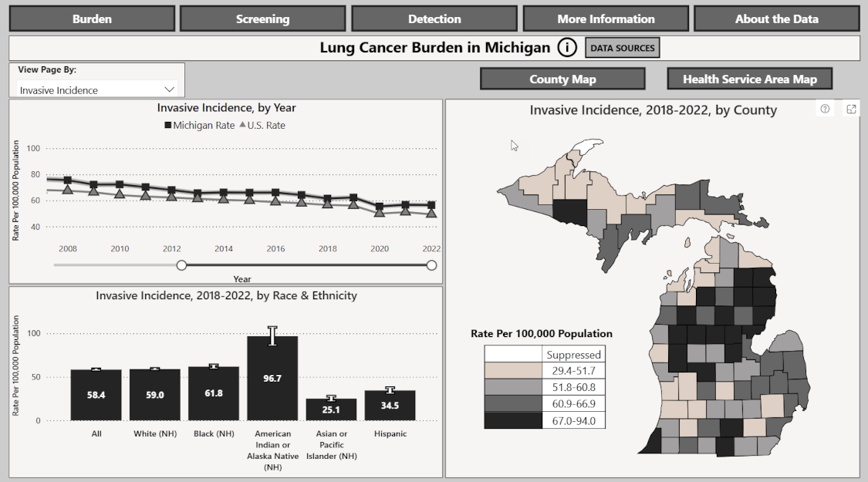Open map in focus mode icon
This screenshot has width=868, height=482.
coord(851,109)
